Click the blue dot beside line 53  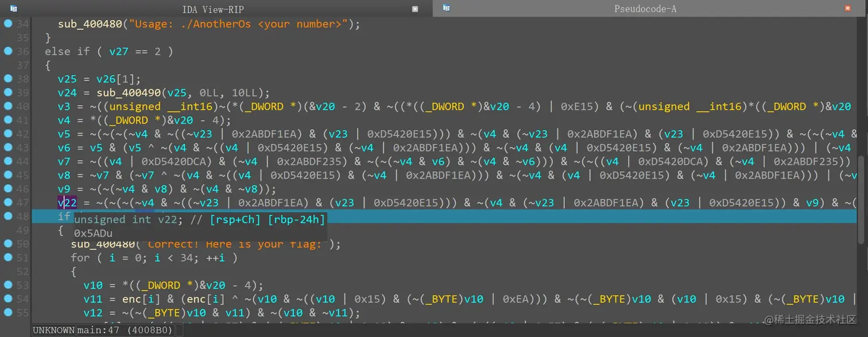pyautogui.click(x=7, y=285)
